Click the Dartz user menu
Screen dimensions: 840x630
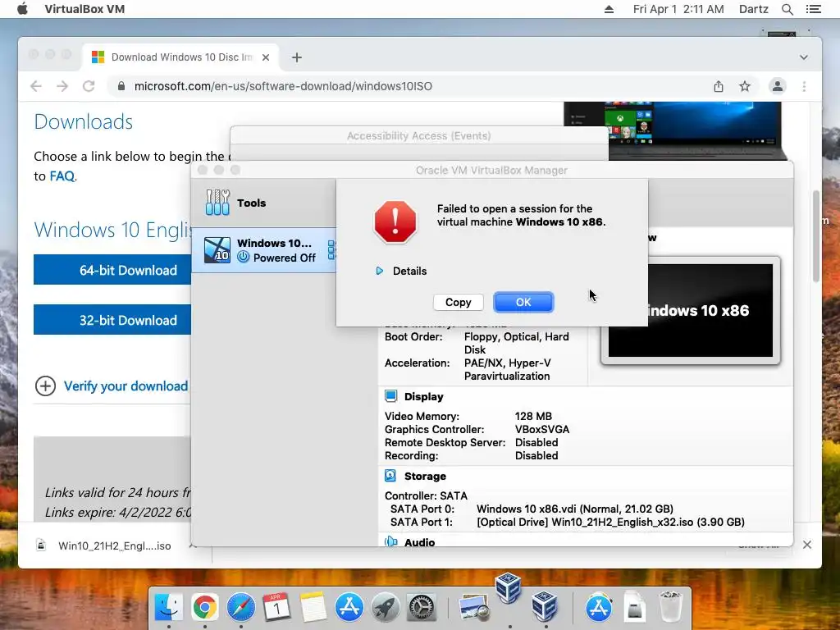[x=754, y=9]
